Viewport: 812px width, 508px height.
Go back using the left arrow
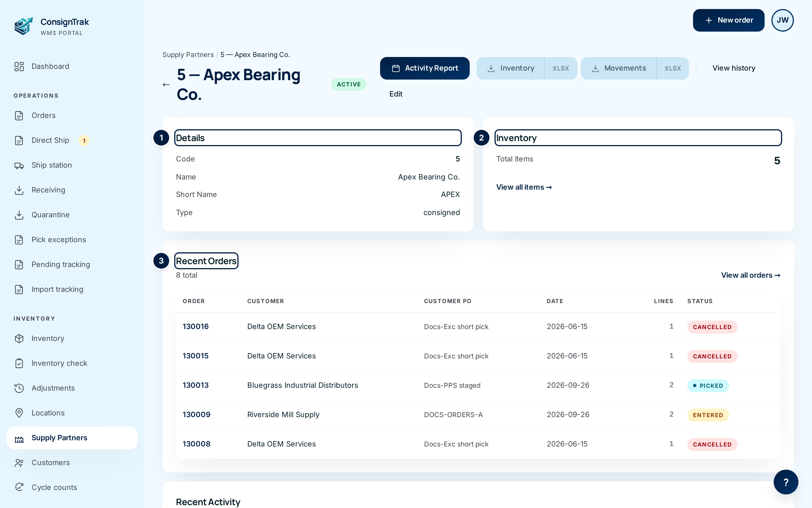166,85
